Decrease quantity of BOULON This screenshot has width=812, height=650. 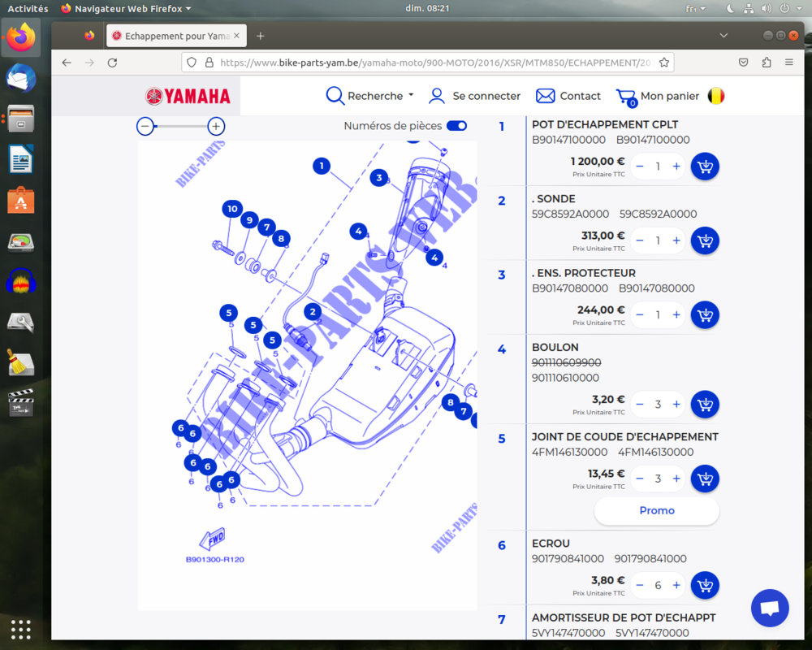coord(640,405)
